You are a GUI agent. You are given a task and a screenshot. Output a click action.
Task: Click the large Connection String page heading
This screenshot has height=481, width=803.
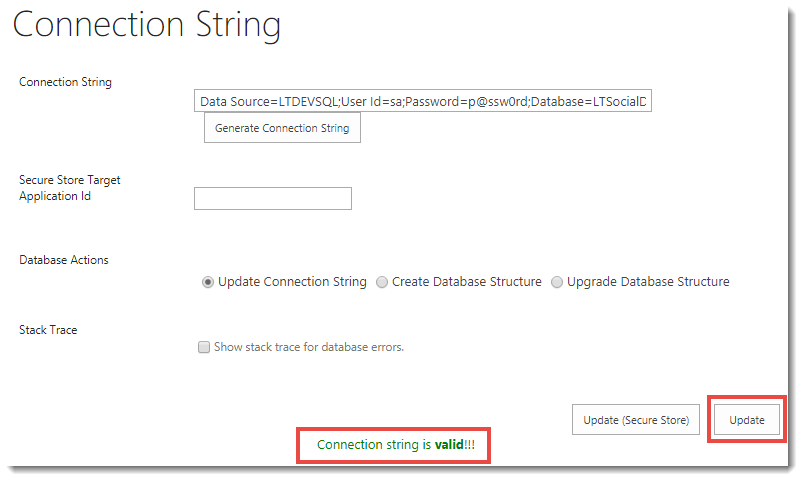146,25
